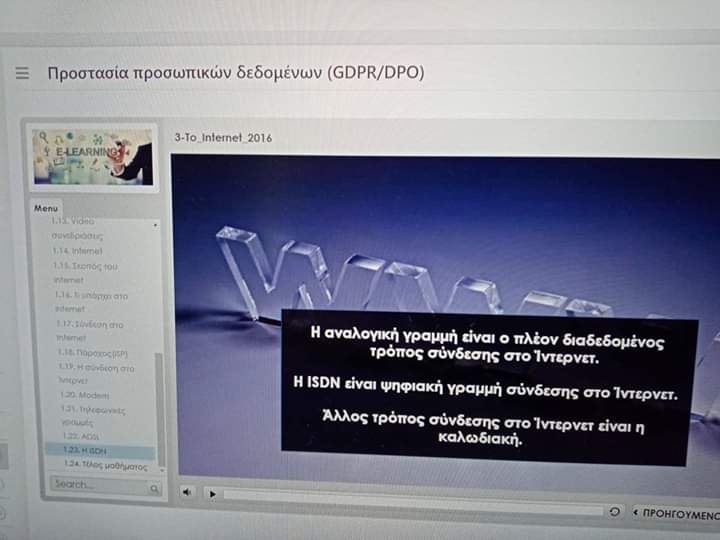Image resolution: width=720 pixels, height=540 pixels.
Task: Click the search magnifier icon
Action: (154, 489)
